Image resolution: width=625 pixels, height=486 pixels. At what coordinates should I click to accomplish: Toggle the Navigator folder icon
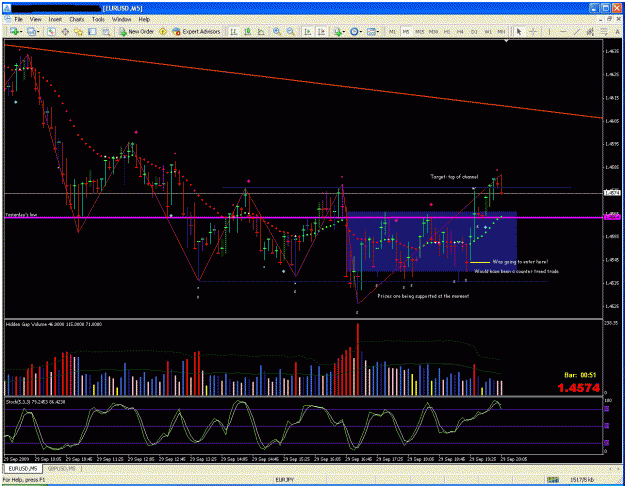(79, 31)
